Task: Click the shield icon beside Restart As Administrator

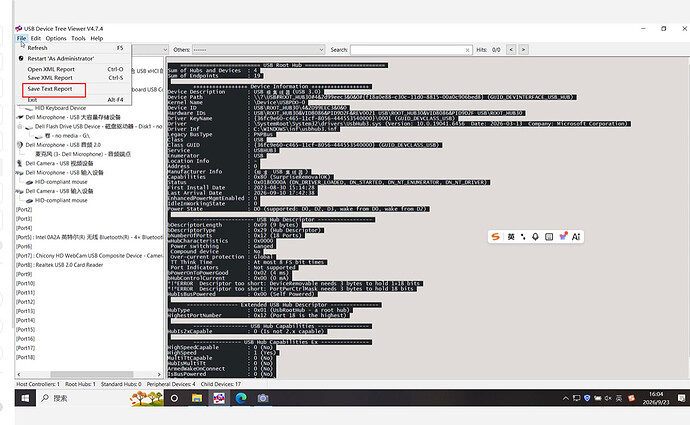Action: point(21,58)
